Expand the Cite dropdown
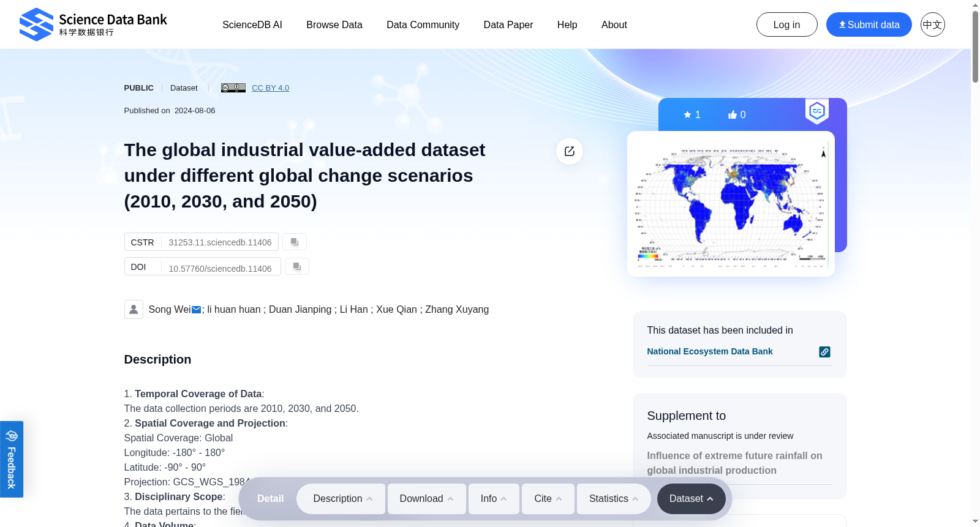This screenshot has width=980, height=527. (548, 499)
